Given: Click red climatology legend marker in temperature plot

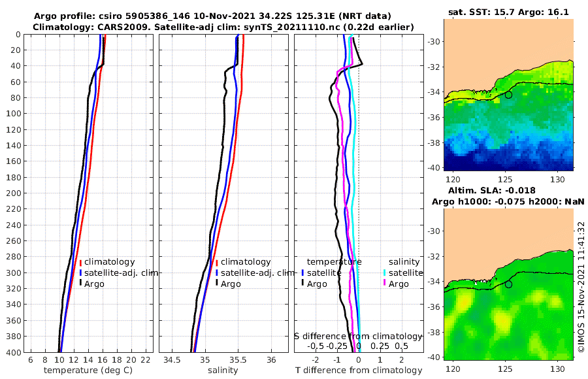Looking at the screenshot, I should pyautogui.click(x=80, y=262).
